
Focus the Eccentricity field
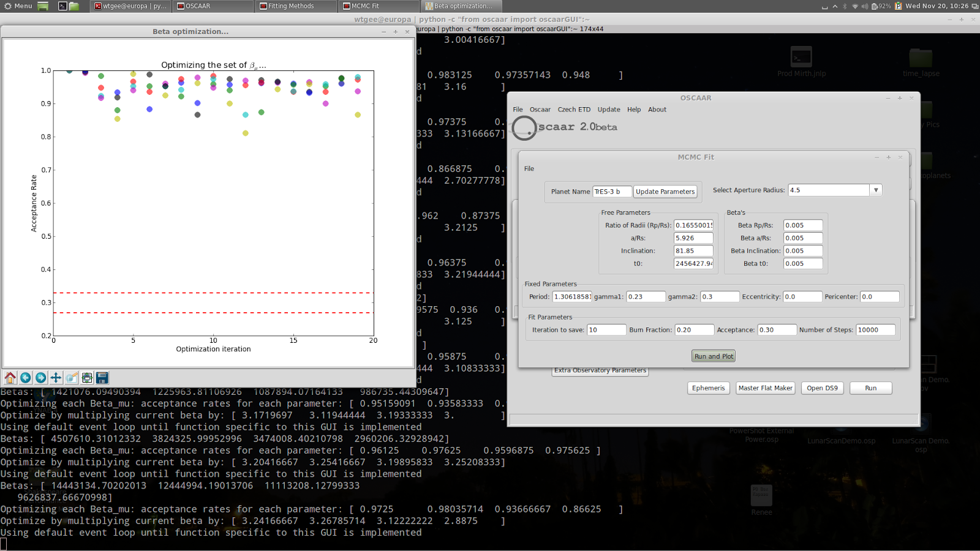802,297
